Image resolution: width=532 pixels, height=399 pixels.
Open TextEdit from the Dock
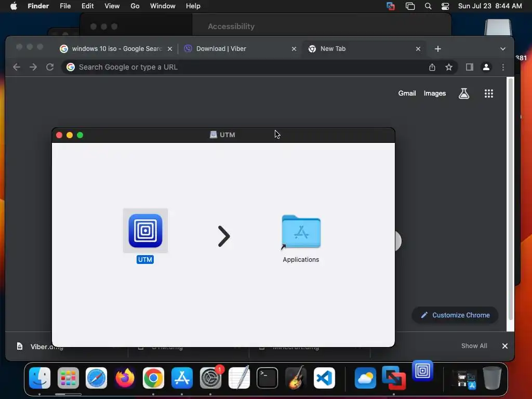239,378
